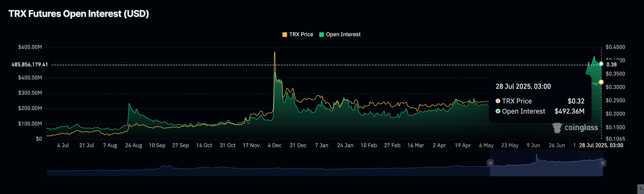Click the unselected left portion of navigator
This screenshot has height=194, width=644.
click(268, 169)
